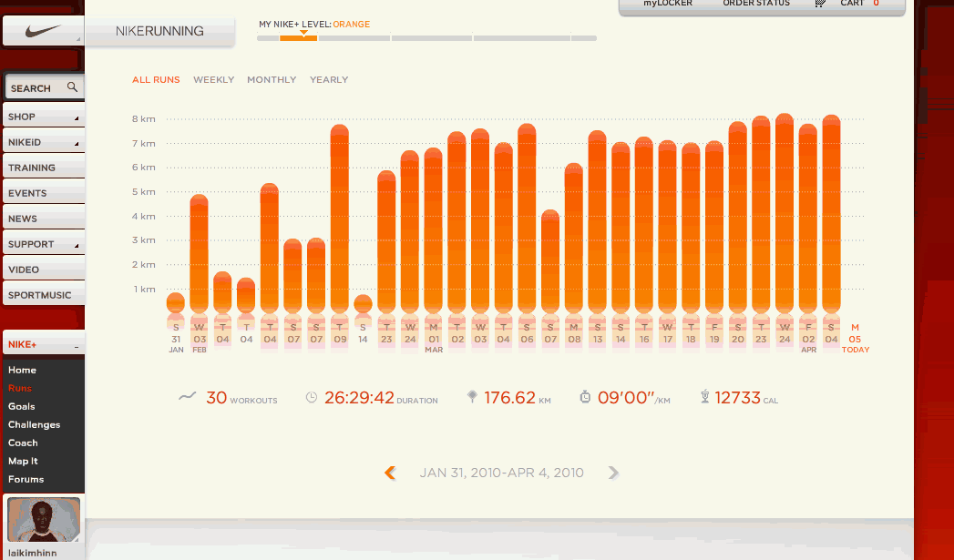Switch to the WEEKLY view

[213, 79]
